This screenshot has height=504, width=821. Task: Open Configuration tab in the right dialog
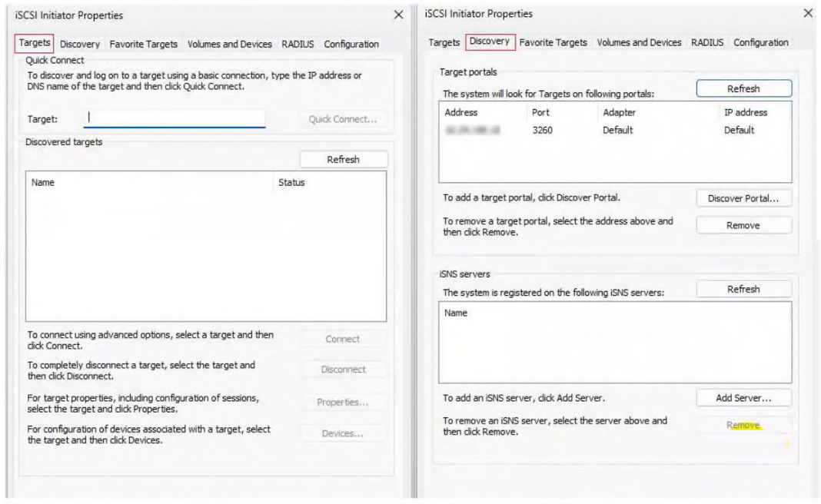(x=760, y=42)
